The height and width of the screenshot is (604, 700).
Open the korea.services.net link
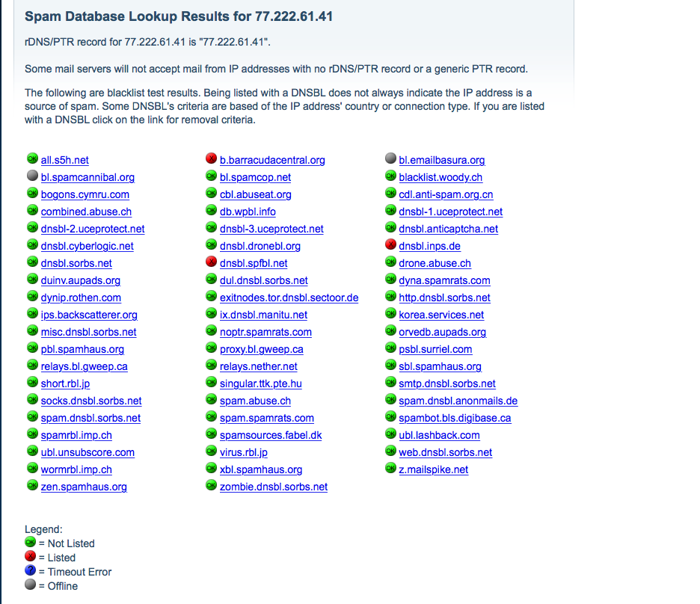(x=441, y=315)
